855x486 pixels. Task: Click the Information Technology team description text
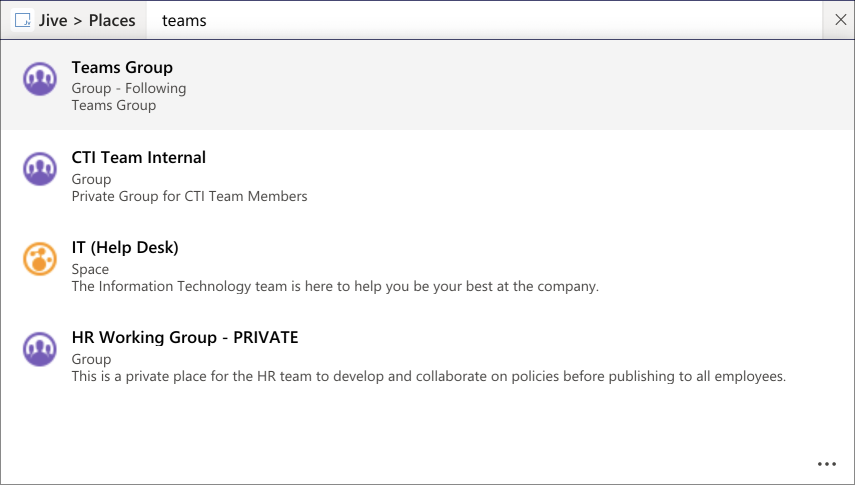pyautogui.click(x=335, y=286)
